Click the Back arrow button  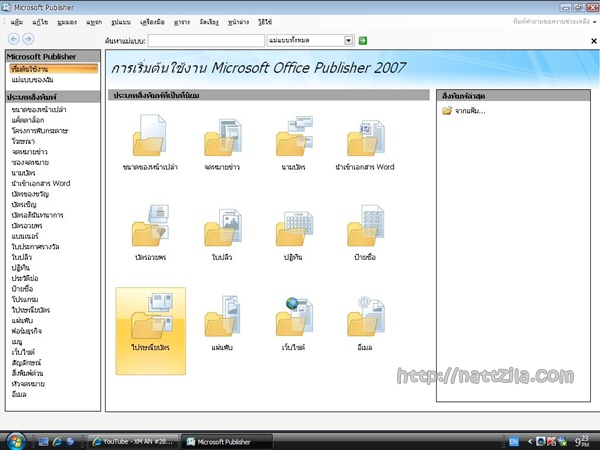click(x=14, y=39)
